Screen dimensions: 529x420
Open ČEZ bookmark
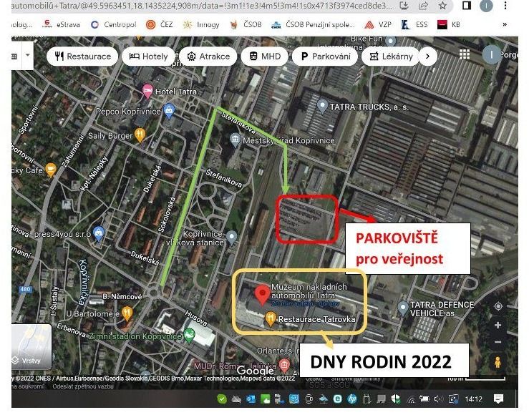click(159, 24)
